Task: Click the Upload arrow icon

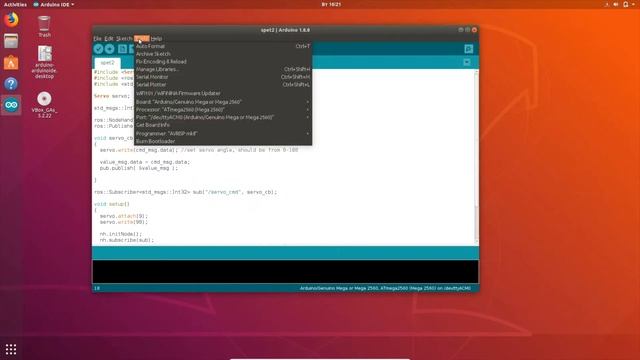Action: tap(109, 49)
